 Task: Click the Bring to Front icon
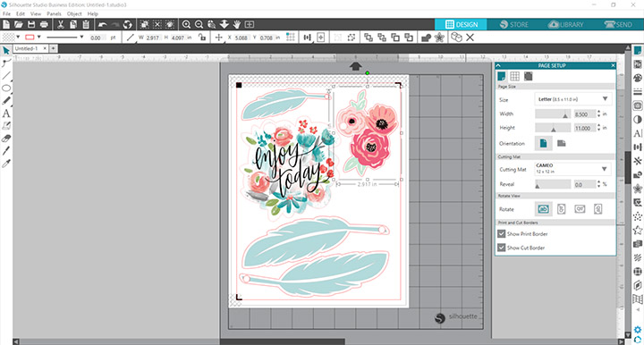click(x=369, y=38)
